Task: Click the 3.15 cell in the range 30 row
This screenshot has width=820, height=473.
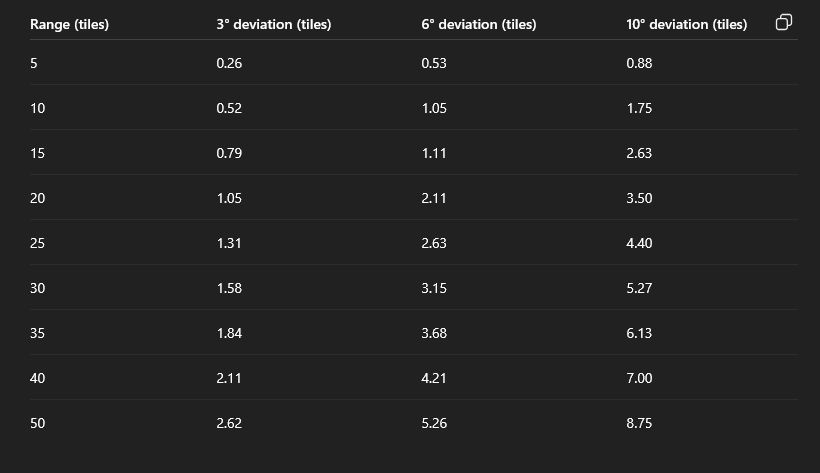Action: (x=434, y=288)
